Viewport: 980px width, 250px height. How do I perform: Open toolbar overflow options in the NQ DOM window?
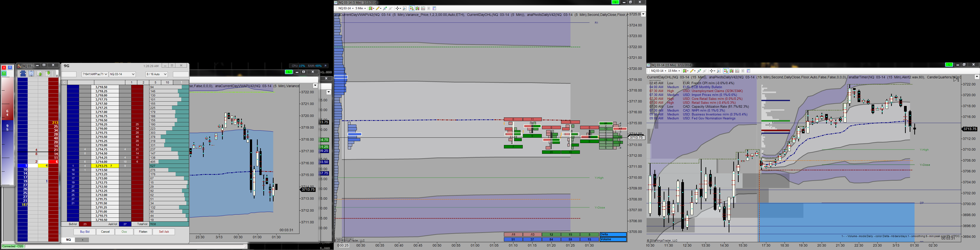[x=57, y=75]
